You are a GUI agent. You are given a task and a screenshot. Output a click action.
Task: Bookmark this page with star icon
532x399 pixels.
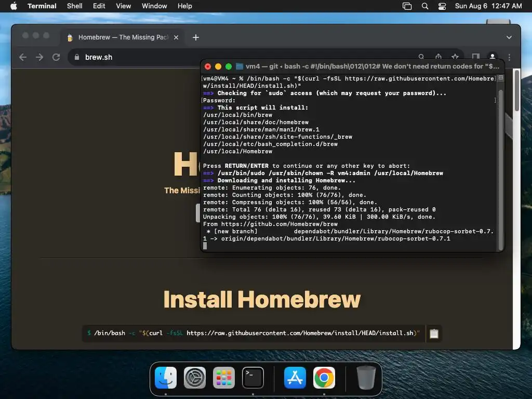point(455,56)
